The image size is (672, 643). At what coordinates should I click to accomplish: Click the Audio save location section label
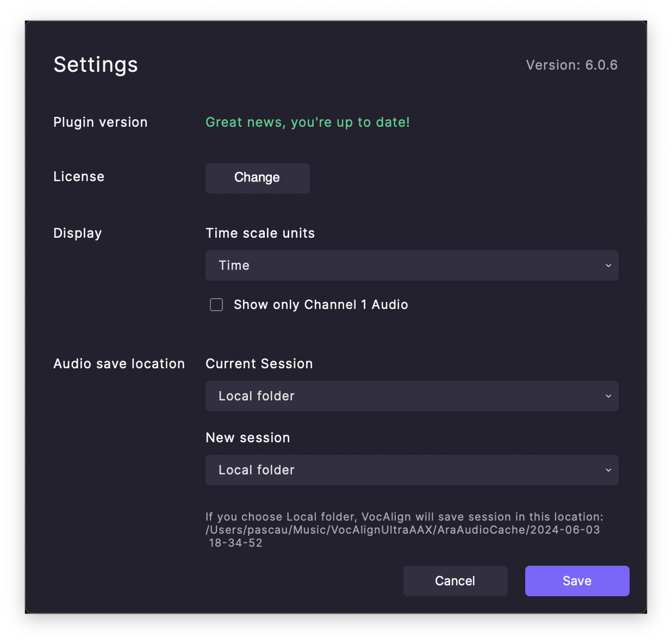119,363
